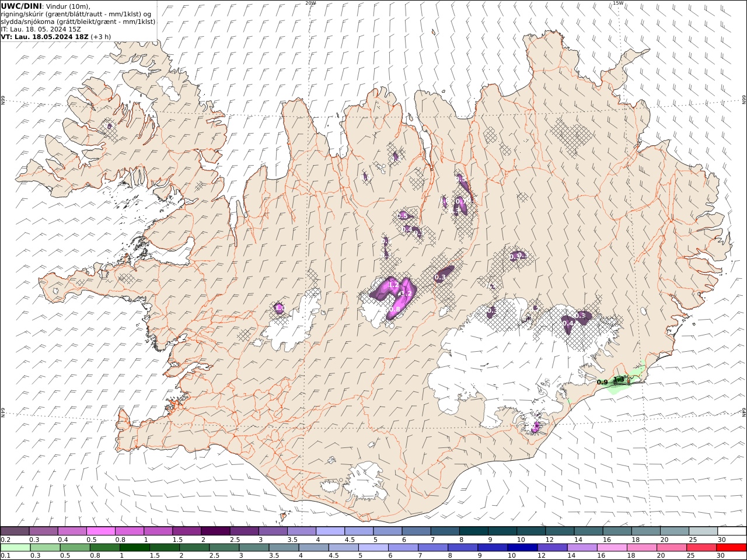This screenshot has height=560, width=747.
Task: Pick the blue swatch labeled 8 in rain scale
Action: (462, 547)
